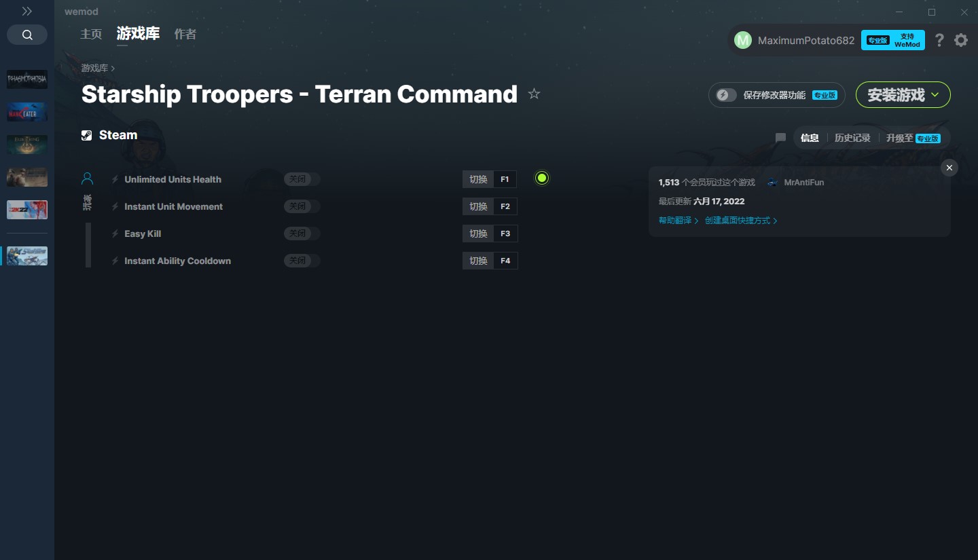The height and width of the screenshot is (560, 978).
Task: Click the F1 hotkey box
Action: point(505,179)
